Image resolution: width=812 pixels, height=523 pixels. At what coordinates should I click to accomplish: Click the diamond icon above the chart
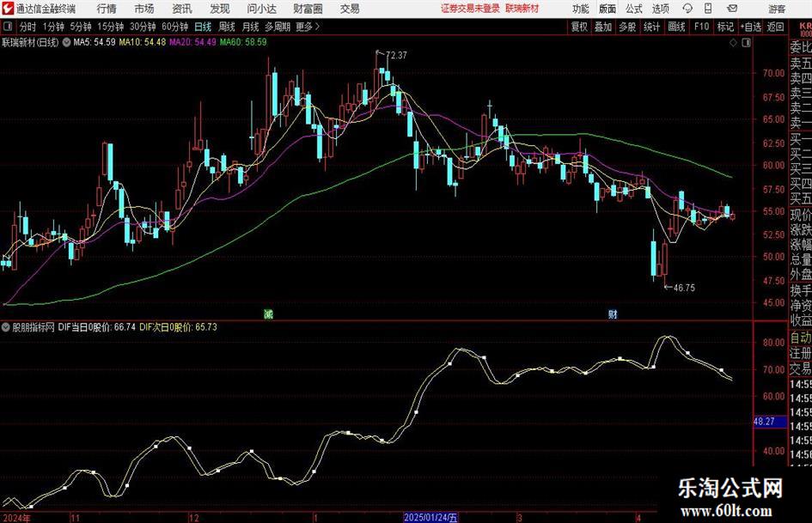point(733,43)
